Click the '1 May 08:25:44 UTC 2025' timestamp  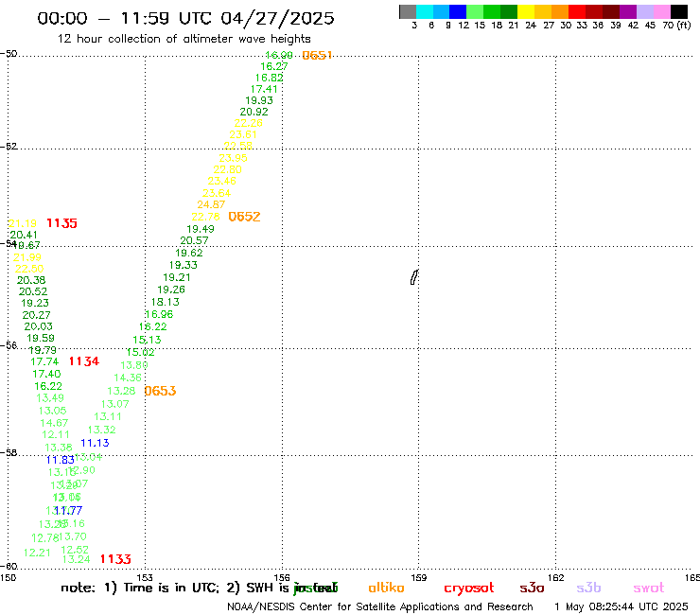click(x=621, y=606)
